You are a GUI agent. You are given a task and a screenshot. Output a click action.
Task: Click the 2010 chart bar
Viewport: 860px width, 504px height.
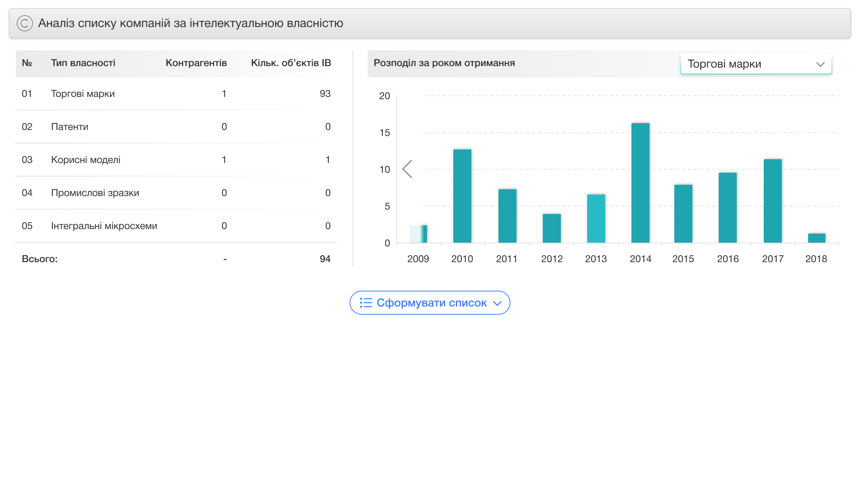pos(462,196)
